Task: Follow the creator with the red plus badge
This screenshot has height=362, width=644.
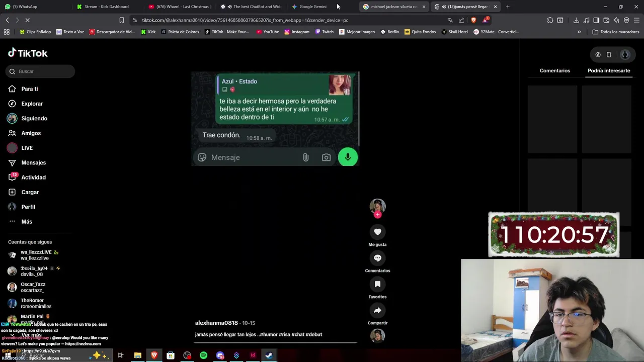Action: pos(377,215)
